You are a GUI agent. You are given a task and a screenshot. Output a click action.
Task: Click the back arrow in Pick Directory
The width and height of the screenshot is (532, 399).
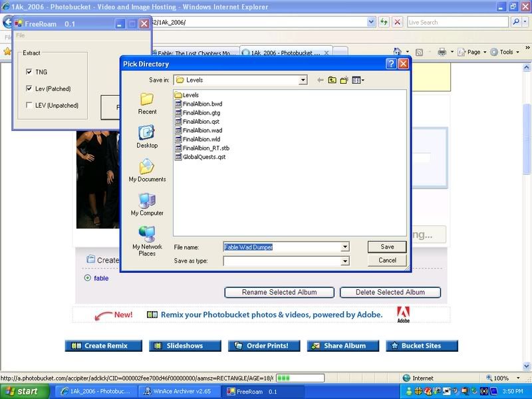tap(320, 80)
